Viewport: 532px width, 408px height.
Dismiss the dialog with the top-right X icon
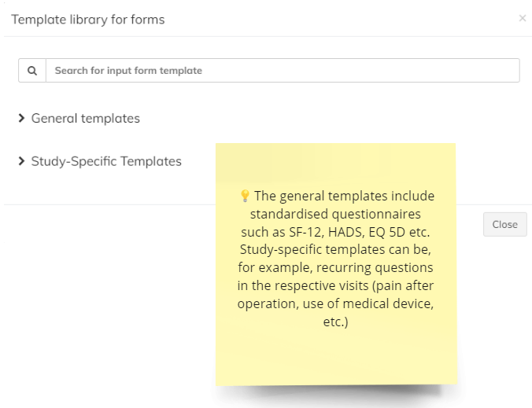(x=523, y=18)
